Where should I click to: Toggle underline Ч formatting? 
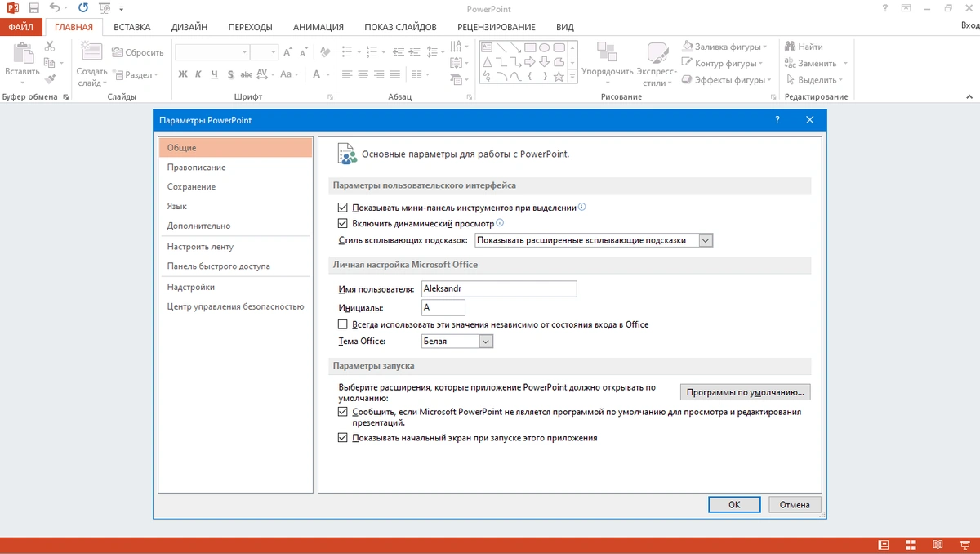(x=215, y=74)
